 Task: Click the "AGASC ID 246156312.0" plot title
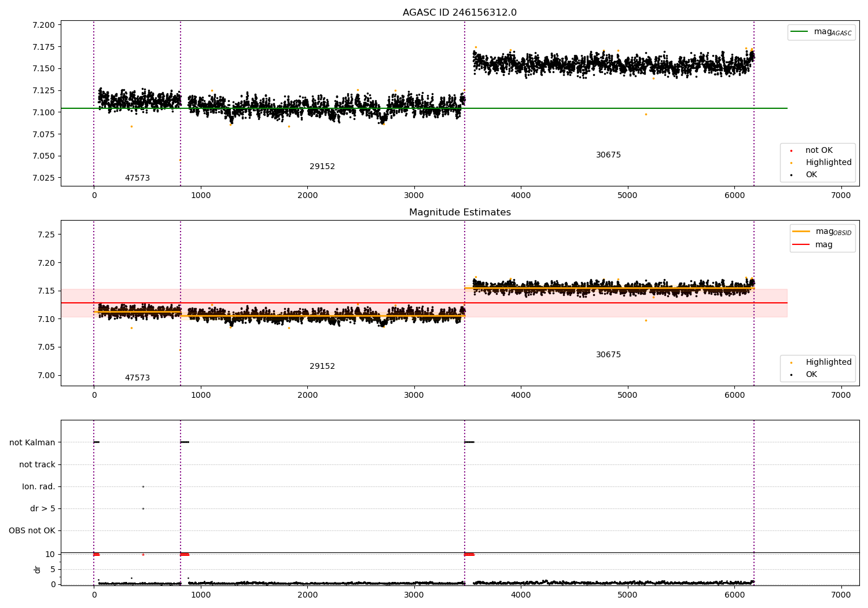click(x=459, y=13)
